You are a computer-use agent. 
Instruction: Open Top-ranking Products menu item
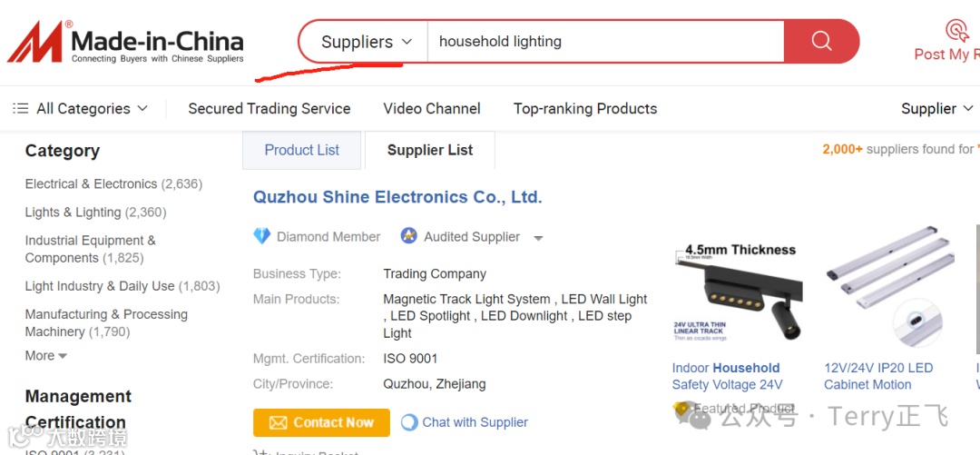584,109
